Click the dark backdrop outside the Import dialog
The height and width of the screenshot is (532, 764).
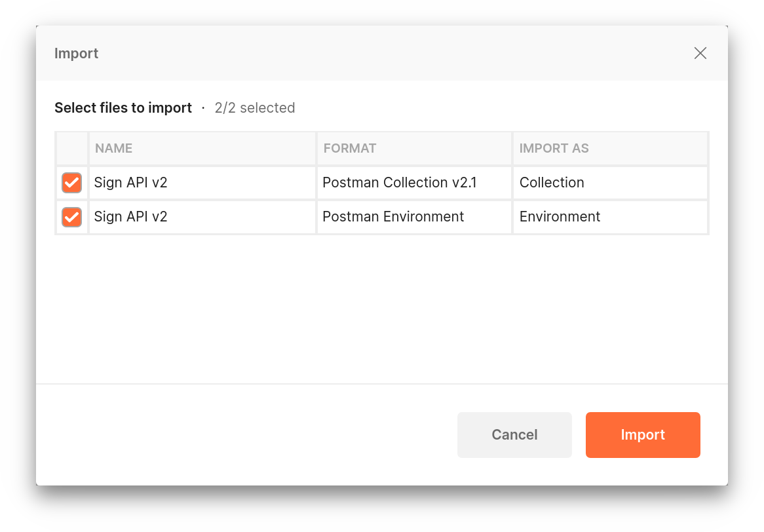pos(381,510)
